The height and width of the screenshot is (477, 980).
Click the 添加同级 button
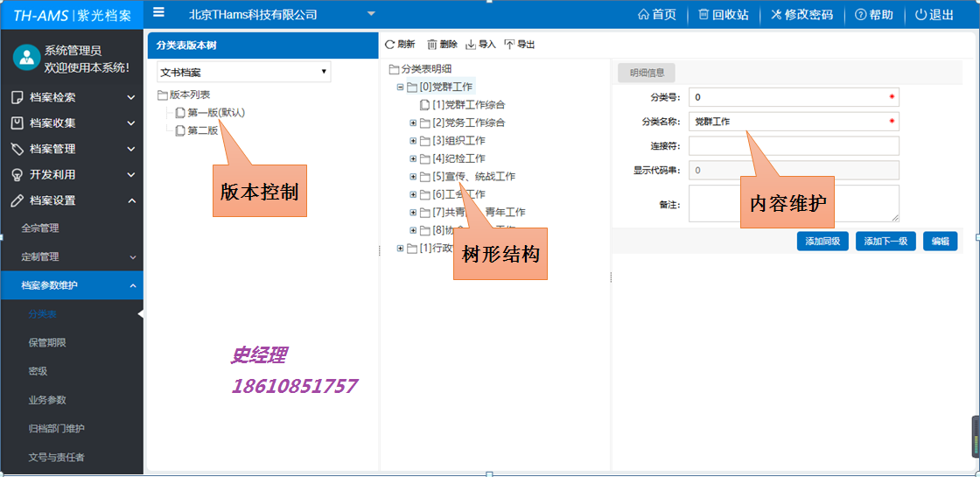[822, 242]
